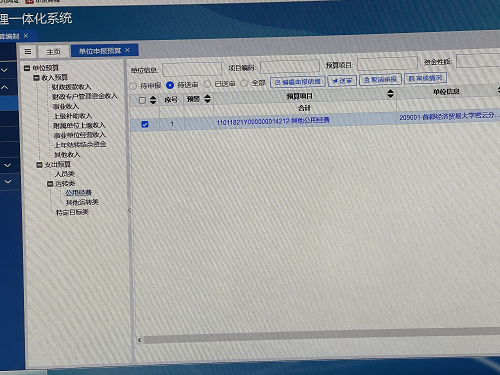Tick the select-all checkbox in table header

tap(142, 100)
